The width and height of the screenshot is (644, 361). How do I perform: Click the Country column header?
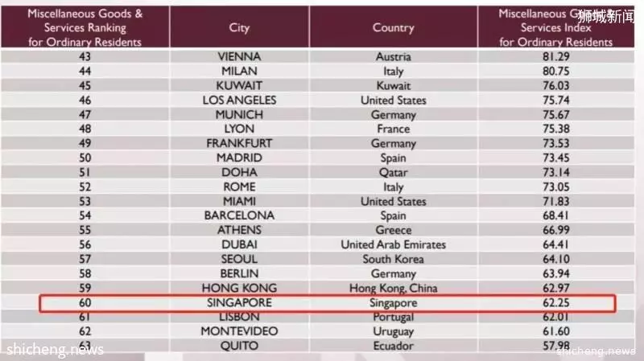[x=393, y=27]
